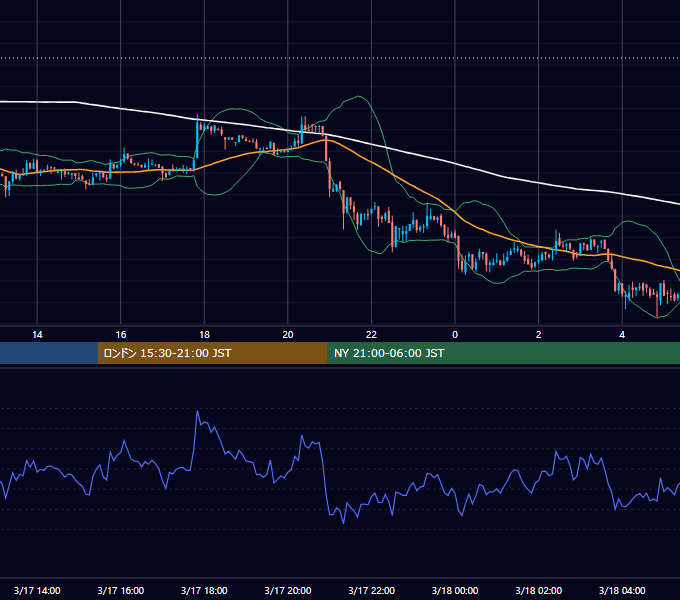This screenshot has width=680, height=600.
Task: Click the 14 hour label on price chart axis
Action: pos(37,335)
